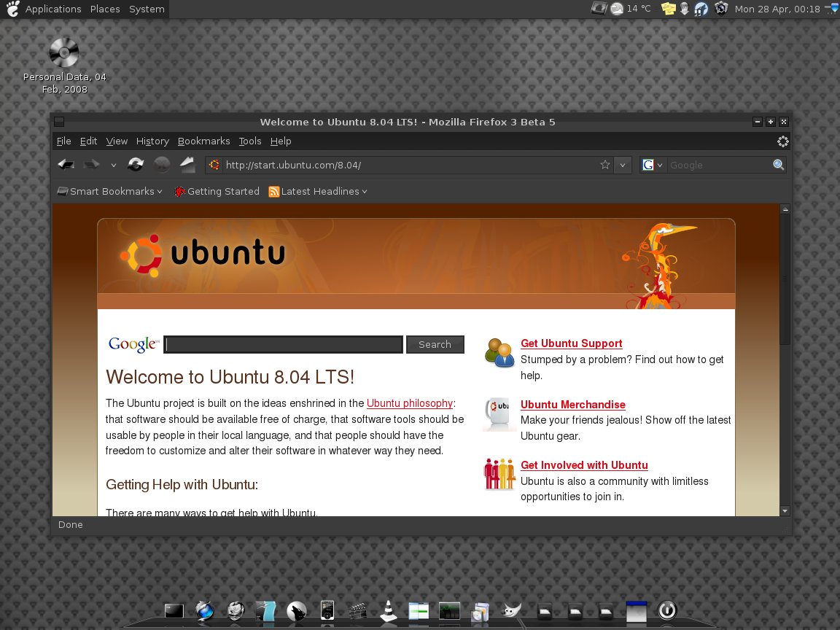Open the Help menu
The width and height of the screenshot is (840, 630).
tap(281, 141)
